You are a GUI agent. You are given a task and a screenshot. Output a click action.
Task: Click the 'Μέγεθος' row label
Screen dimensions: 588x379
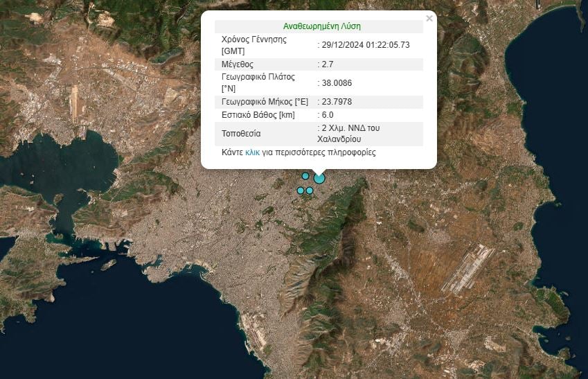pyautogui.click(x=238, y=64)
